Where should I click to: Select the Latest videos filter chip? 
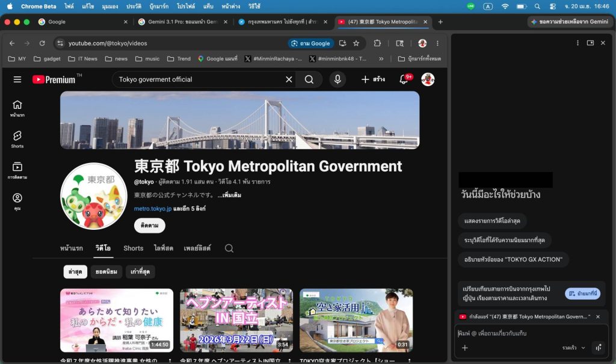pos(75,272)
